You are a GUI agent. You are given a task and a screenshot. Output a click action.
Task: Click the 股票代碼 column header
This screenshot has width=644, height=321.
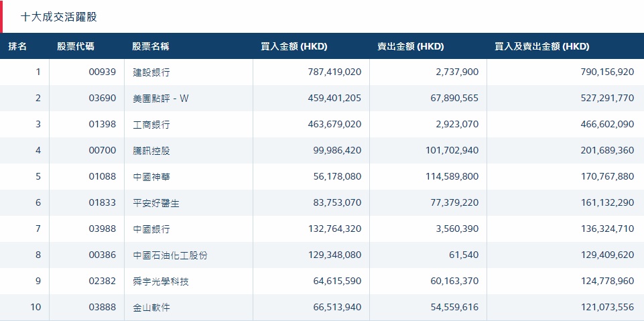(x=76, y=46)
